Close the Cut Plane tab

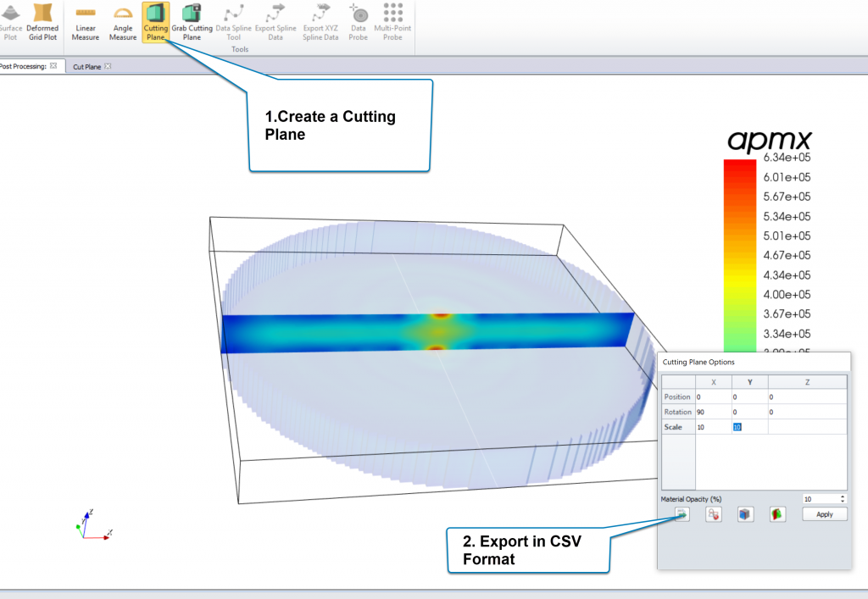(108, 65)
